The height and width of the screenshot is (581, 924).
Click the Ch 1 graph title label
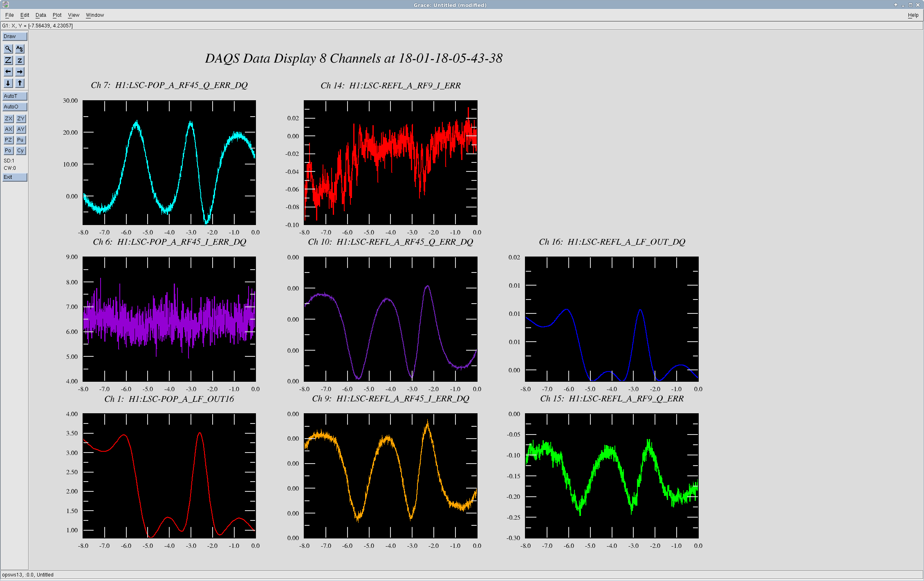pyautogui.click(x=169, y=399)
